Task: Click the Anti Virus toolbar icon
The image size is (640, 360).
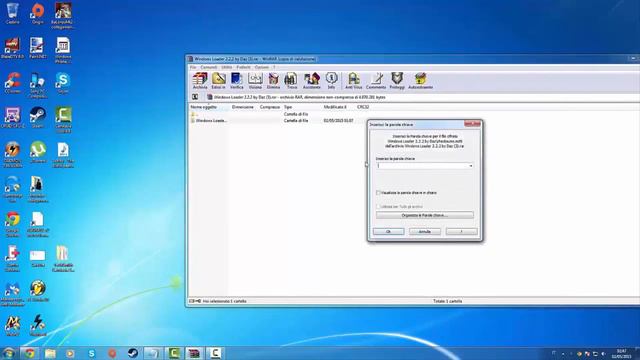Action: [353, 81]
